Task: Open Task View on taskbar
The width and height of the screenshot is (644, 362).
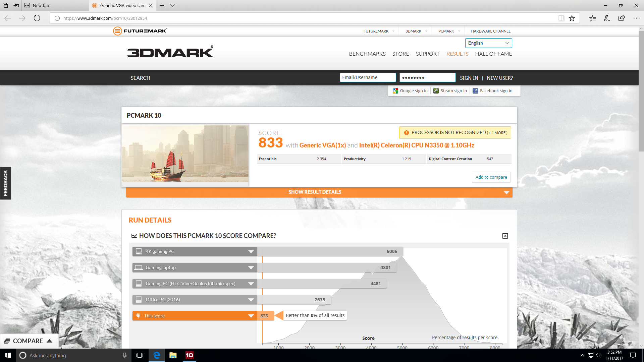Action: click(x=140, y=355)
